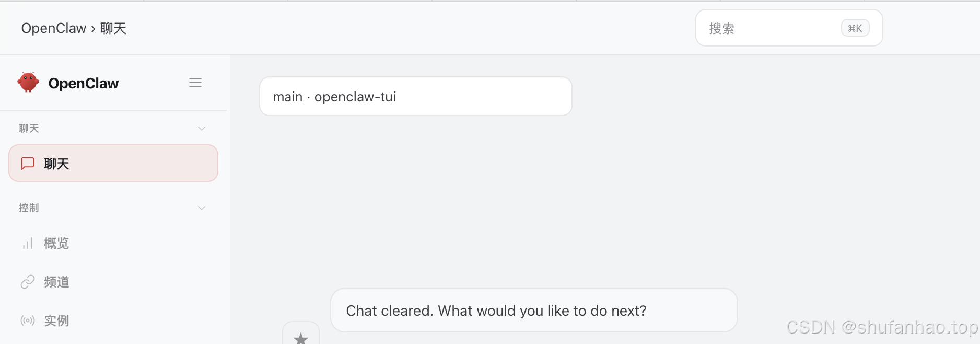Click the 控制 section header label
Viewport: 980px width, 344px height.
coord(29,208)
